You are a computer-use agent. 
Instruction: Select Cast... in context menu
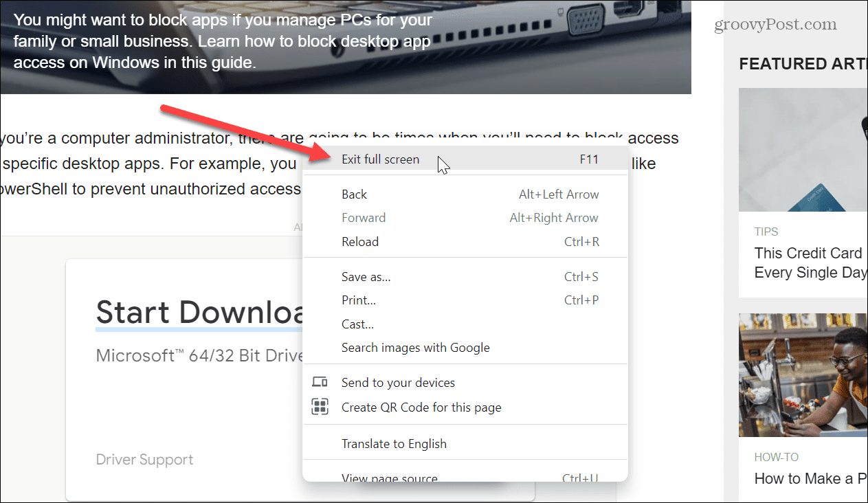coord(465,324)
